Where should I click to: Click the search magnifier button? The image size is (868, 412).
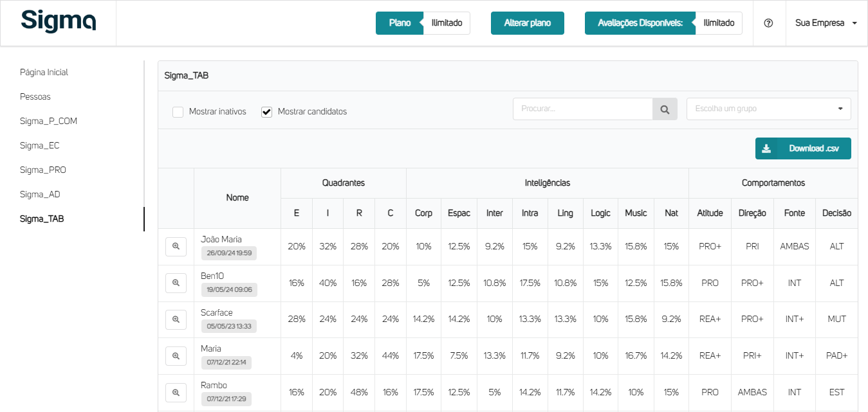click(x=665, y=109)
